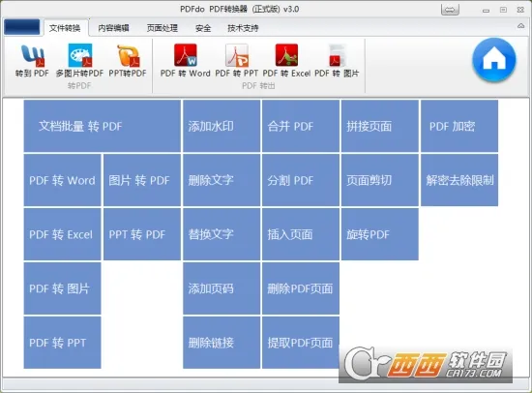
Task: Go to the blue Home button
Action: click(x=494, y=60)
